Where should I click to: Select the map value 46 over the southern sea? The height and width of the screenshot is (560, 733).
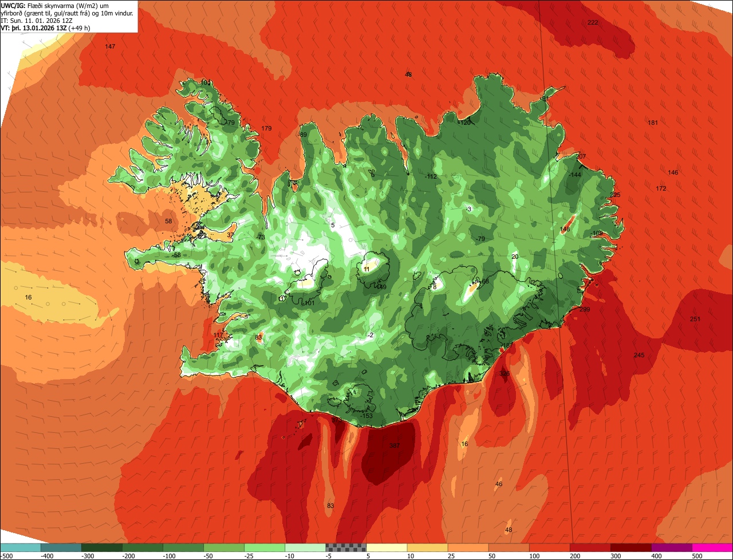pyautogui.click(x=498, y=484)
